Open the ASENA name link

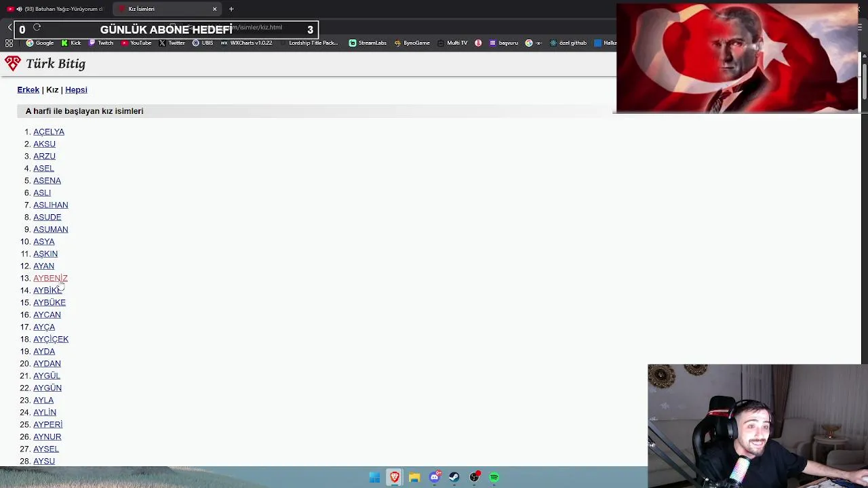47,180
